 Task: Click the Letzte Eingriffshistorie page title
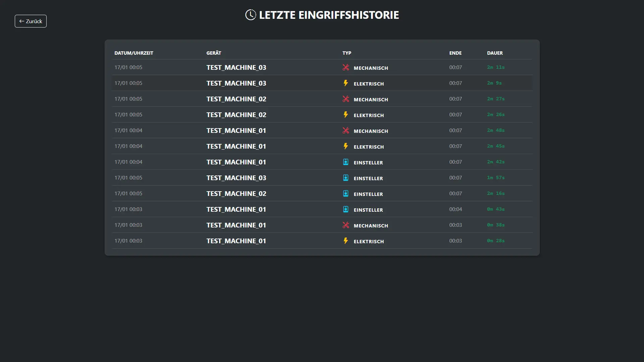(329, 15)
